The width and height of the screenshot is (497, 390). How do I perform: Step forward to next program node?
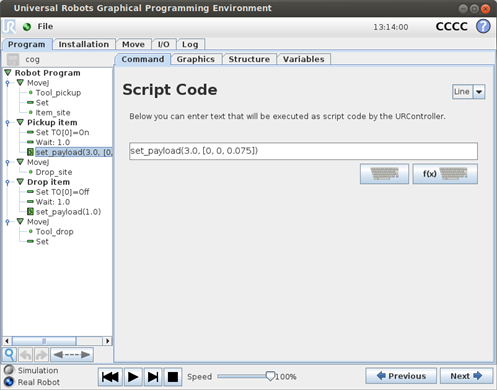153,377
